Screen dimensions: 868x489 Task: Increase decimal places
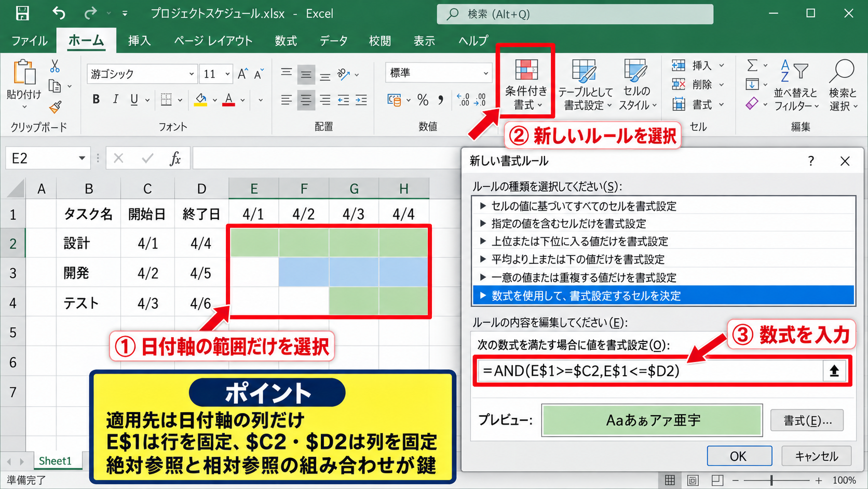(463, 100)
